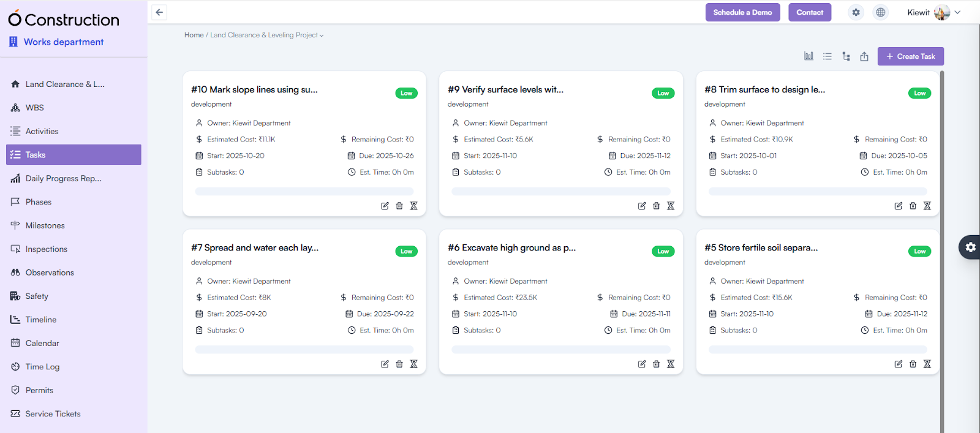This screenshot has width=980, height=433.
Task: Open task title #6 Excavate high ground as p...
Action: pos(511,247)
